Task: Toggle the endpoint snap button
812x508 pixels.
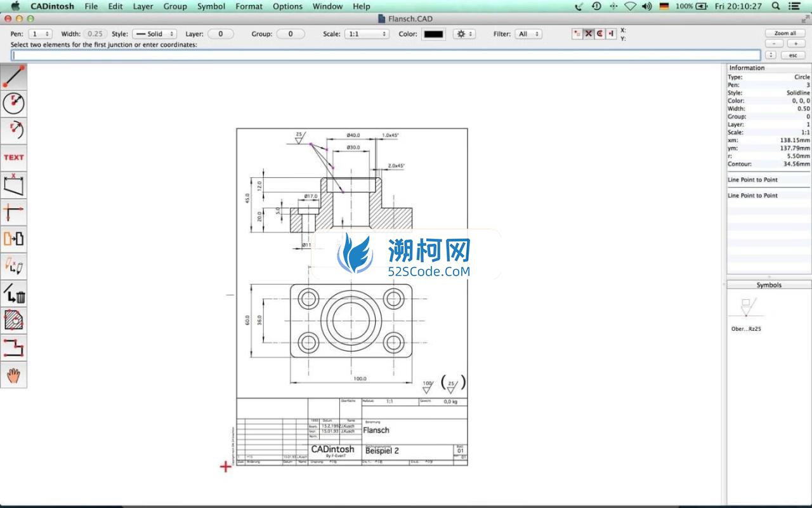Action: [577, 34]
